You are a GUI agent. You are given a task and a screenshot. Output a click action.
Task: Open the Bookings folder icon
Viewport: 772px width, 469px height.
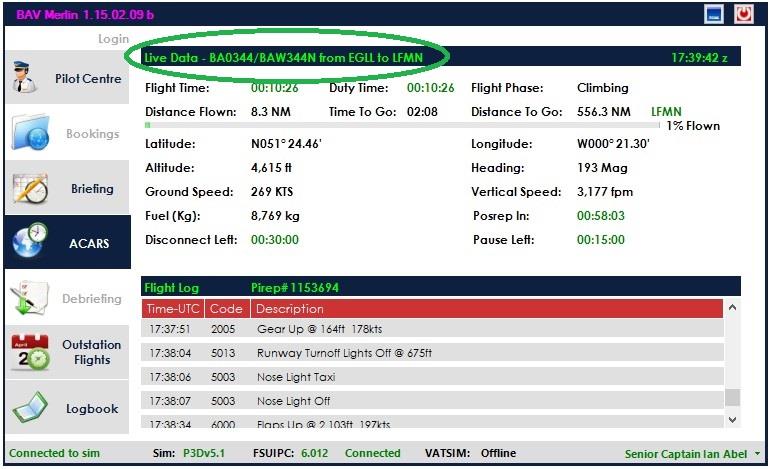[x=30, y=133]
